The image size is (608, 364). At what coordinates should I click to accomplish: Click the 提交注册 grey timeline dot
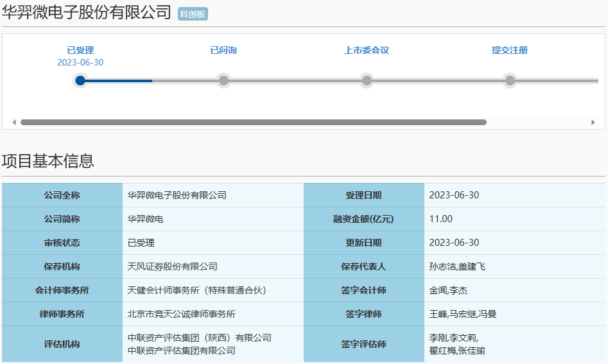[510, 81]
